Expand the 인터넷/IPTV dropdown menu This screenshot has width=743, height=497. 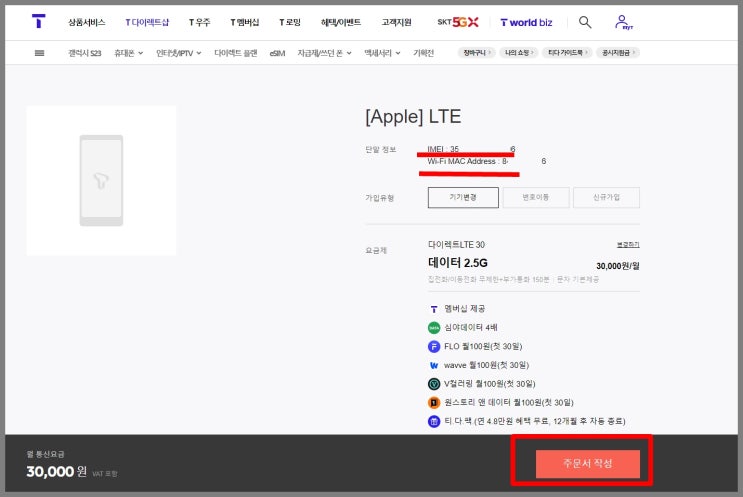[179, 53]
